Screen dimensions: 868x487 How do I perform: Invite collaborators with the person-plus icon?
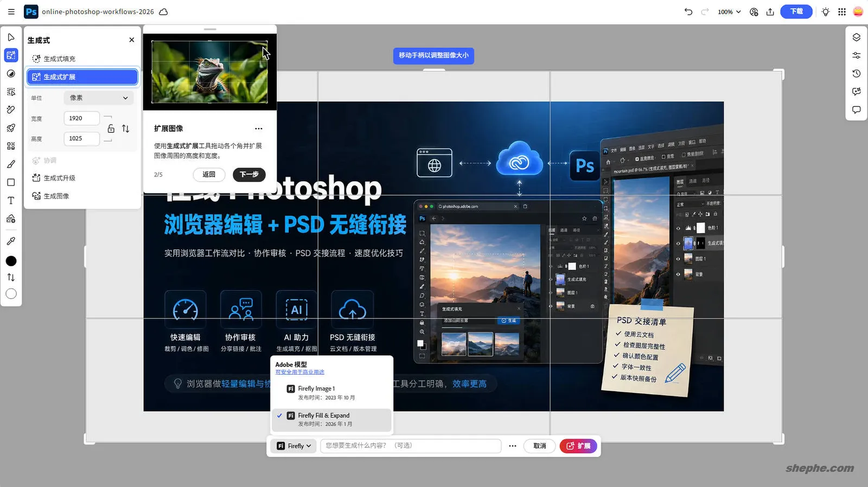(x=754, y=11)
